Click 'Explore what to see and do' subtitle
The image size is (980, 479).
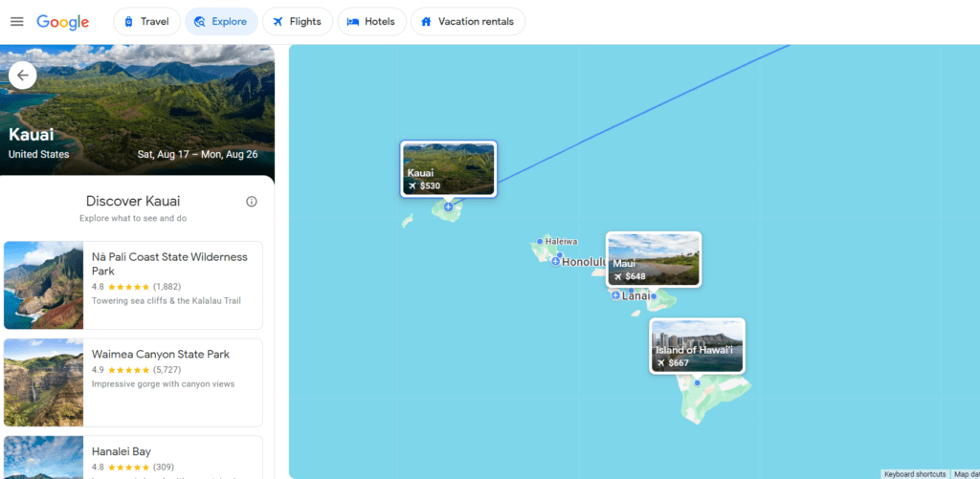pos(133,219)
